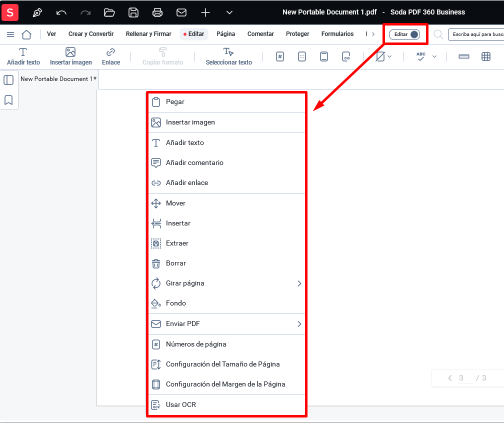Choose Insertar page option in the context menu

point(226,223)
